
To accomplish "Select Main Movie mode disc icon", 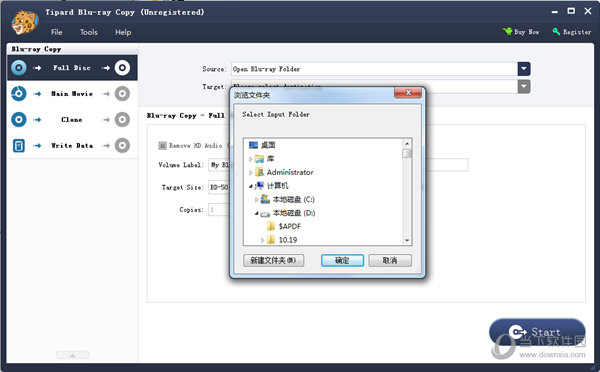I will [19, 94].
